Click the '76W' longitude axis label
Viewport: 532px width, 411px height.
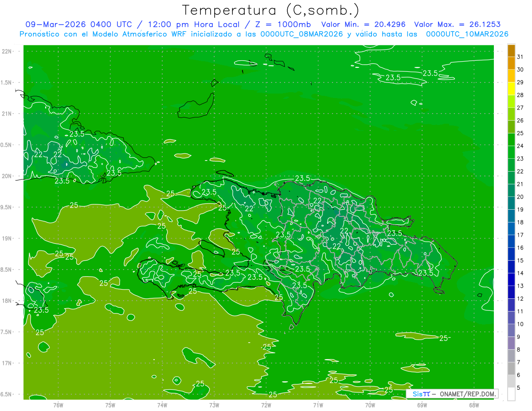point(58,405)
